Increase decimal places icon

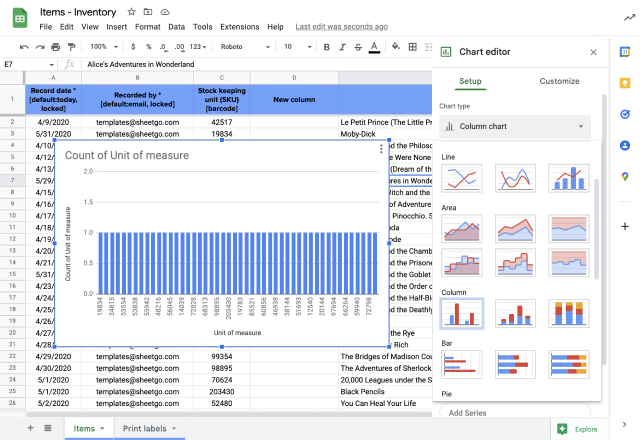pos(180,47)
